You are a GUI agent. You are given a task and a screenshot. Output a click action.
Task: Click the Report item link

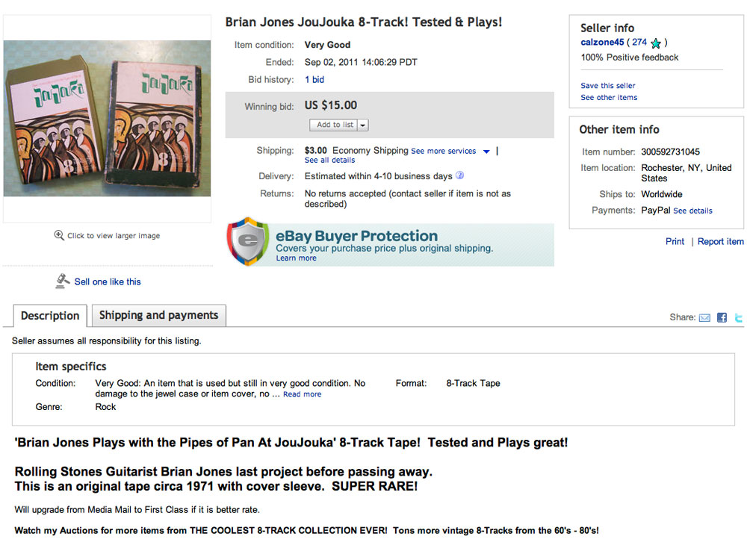pyautogui.click(x=720, y=242)
